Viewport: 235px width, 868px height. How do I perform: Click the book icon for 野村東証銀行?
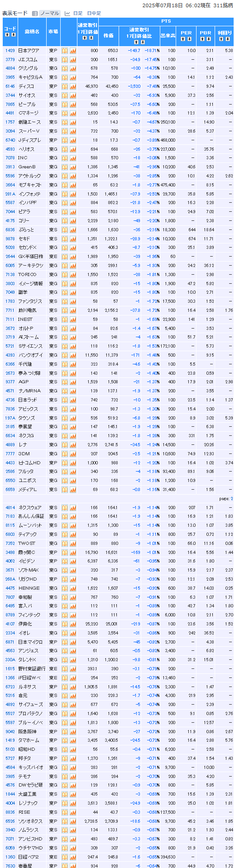(65, 669)
